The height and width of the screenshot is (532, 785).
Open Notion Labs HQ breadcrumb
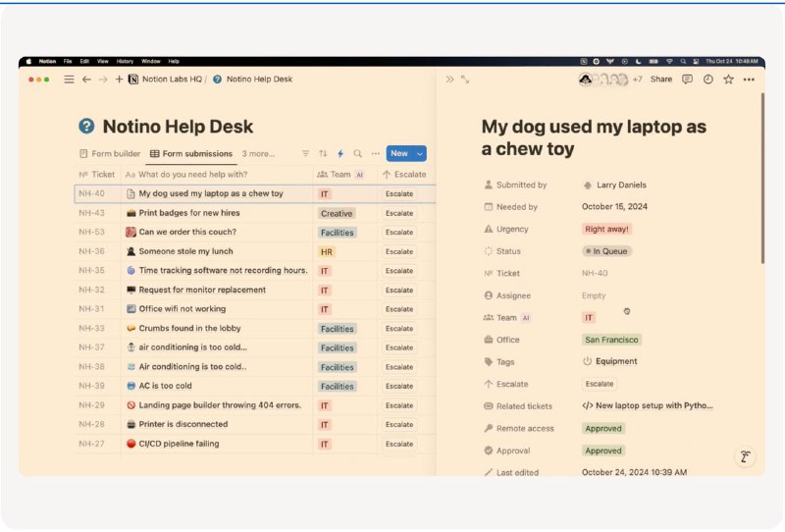[x=166, y=80]
